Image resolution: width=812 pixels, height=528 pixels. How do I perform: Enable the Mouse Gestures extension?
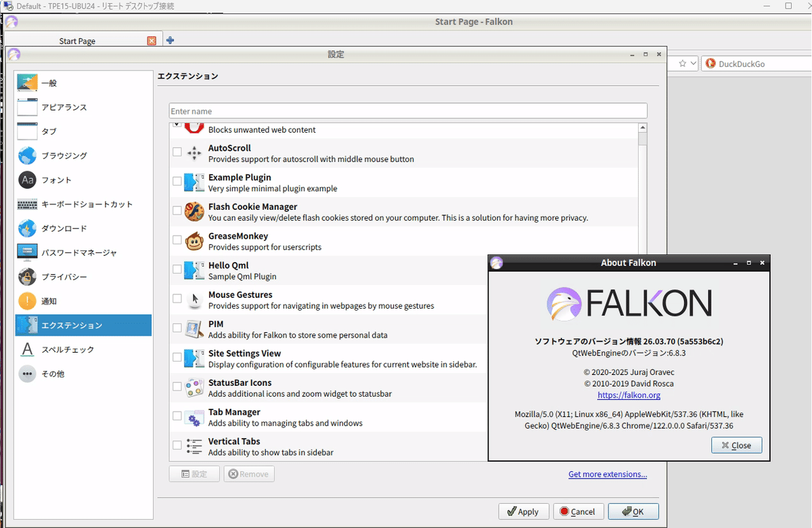click(x=177, y=299)
